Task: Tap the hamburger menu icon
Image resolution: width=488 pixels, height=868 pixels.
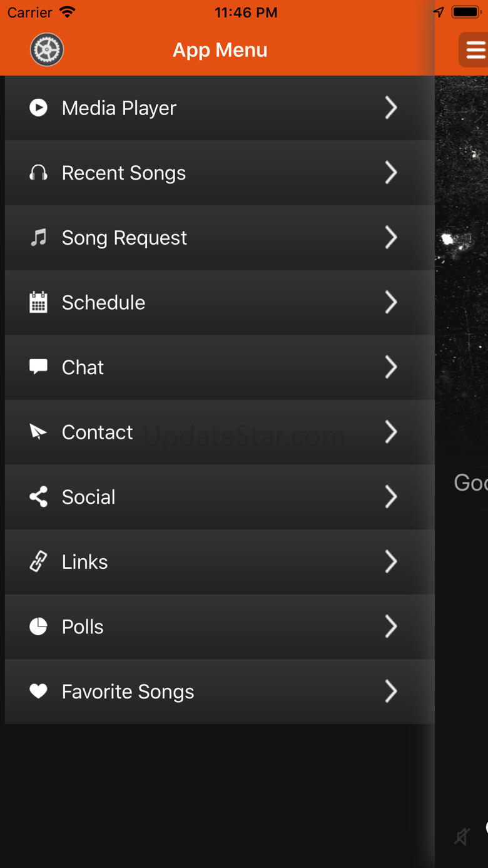Action: coord(474,50)
